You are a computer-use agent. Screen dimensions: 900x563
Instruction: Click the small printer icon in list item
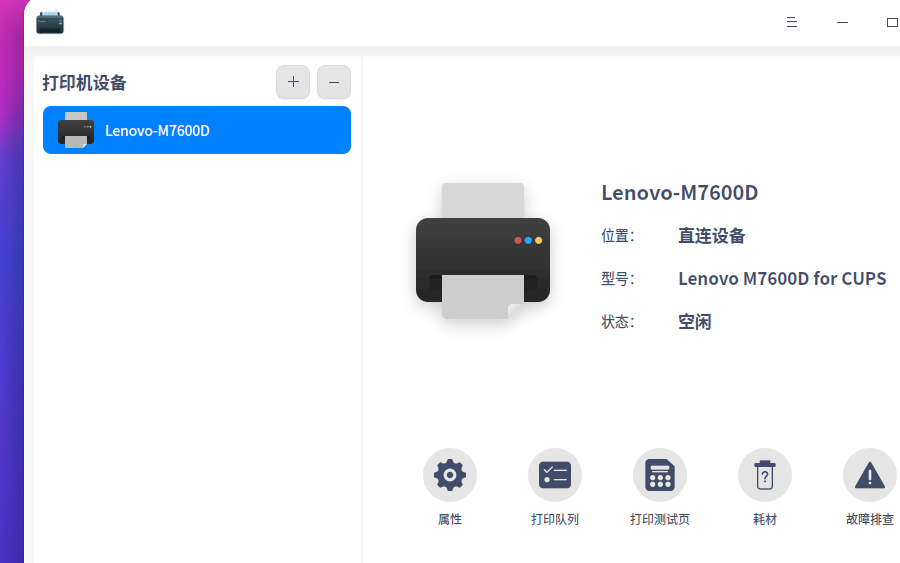coord(76,130)
